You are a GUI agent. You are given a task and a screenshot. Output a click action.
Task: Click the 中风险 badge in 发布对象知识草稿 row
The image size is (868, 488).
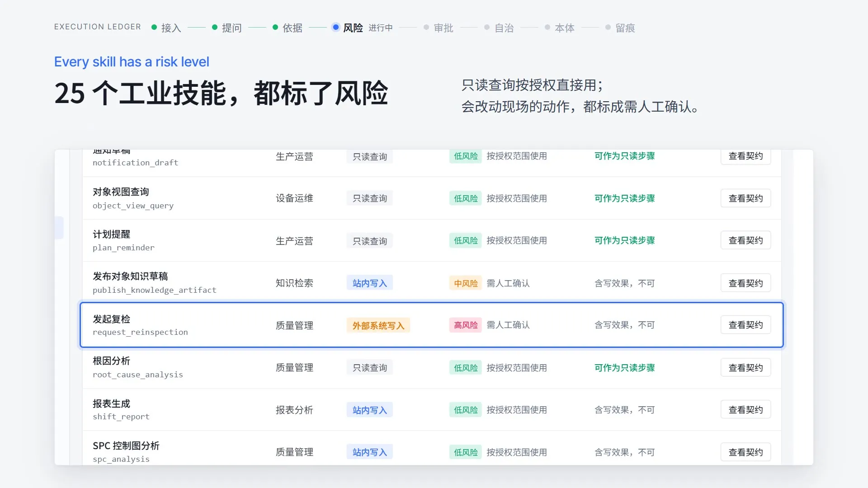click(x=466, y=283)
